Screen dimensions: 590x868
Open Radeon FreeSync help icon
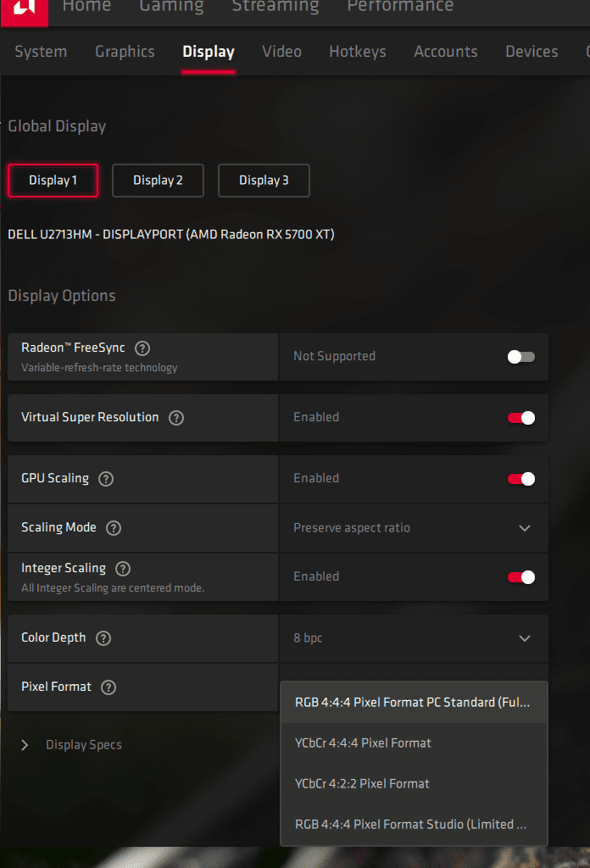(x=142, y=348)
